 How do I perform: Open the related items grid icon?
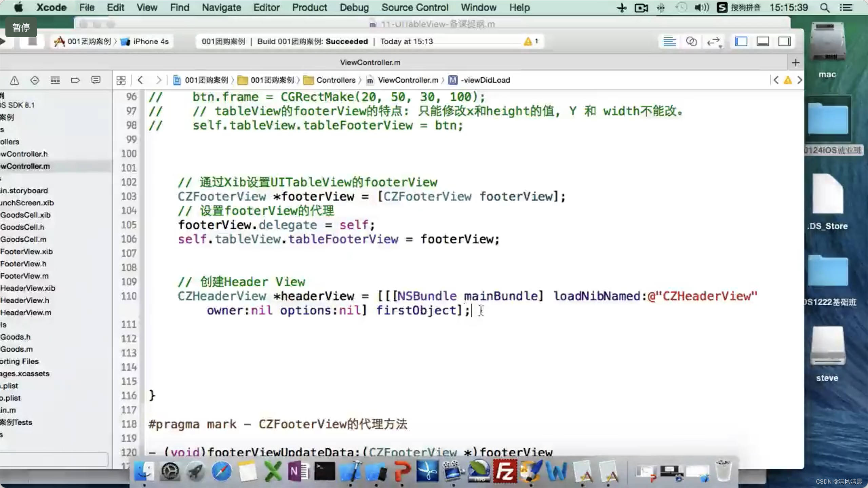(x=121, y=80)
